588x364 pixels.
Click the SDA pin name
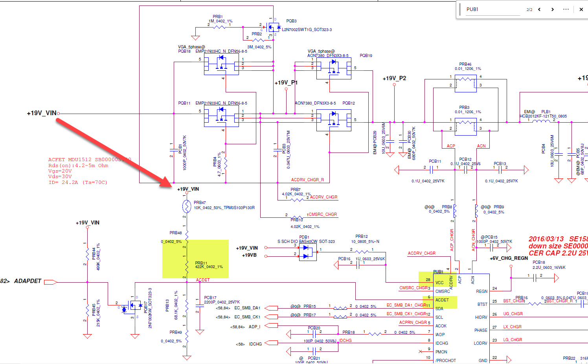tap(439, 309)
